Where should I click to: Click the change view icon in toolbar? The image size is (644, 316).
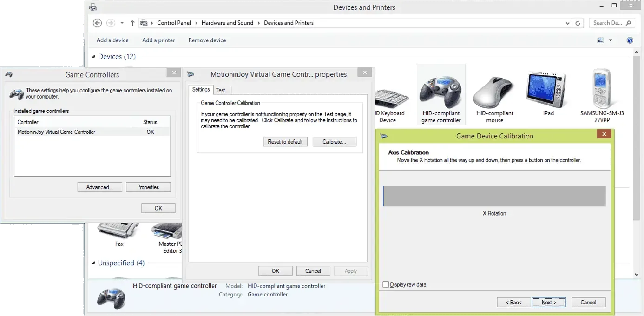pyautogui.click(x=601, y=40)
